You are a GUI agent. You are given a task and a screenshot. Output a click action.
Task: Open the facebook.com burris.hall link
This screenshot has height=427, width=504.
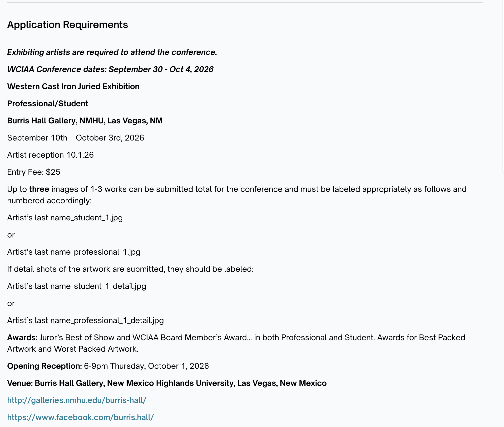[80, 417]
